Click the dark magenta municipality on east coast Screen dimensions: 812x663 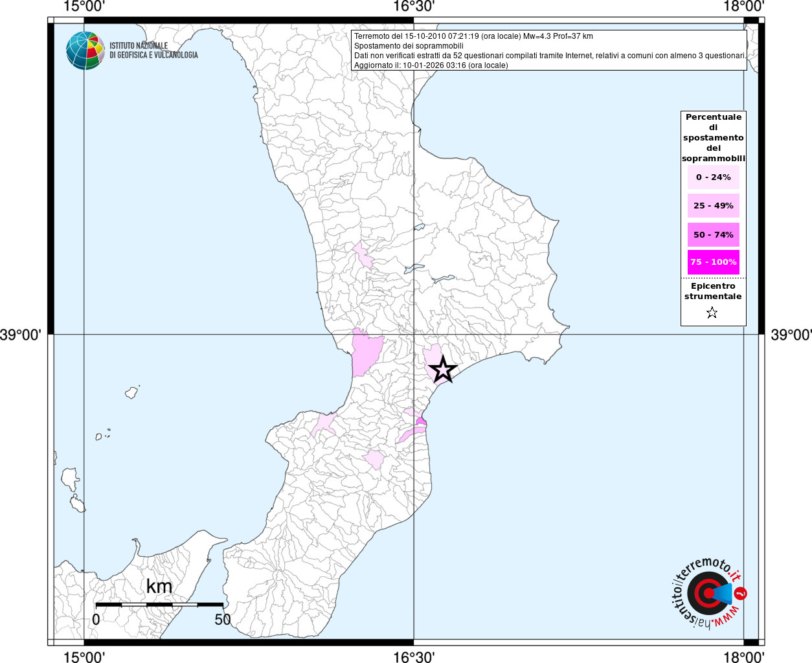click(x=422, y=422)
